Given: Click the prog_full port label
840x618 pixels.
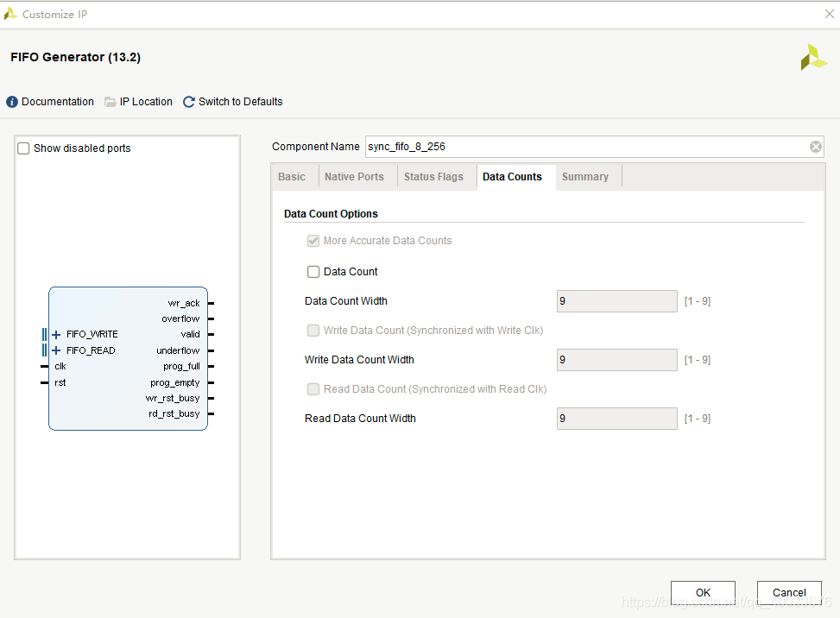Looking at the screenshot, I should coord(181,367).
